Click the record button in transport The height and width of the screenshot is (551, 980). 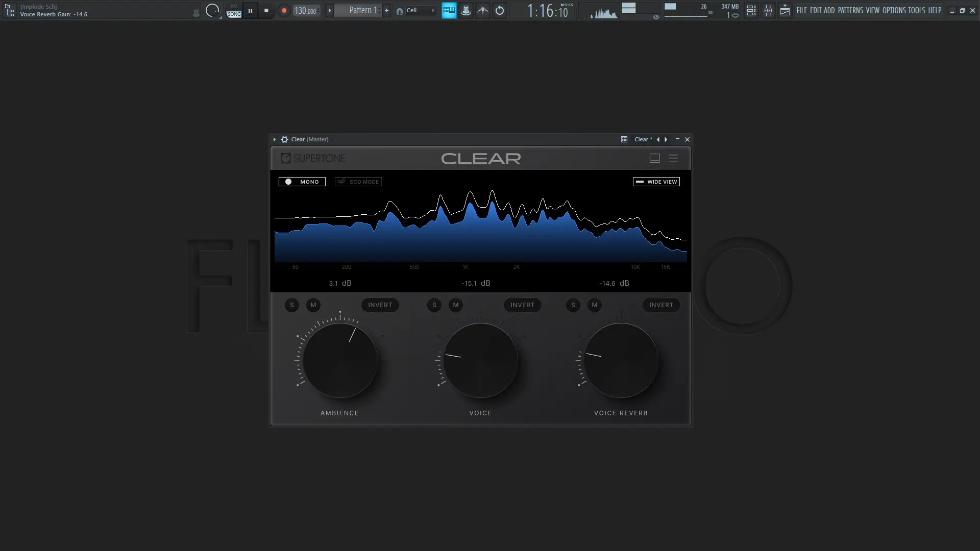(284, 10)
